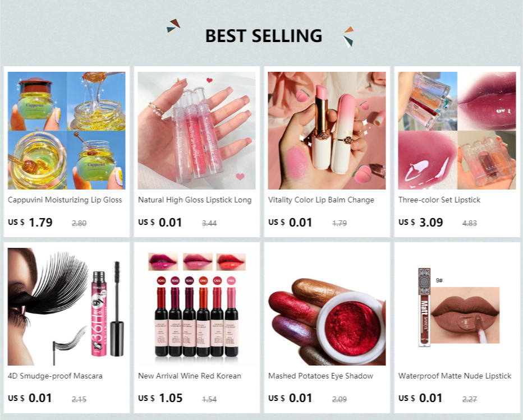
Task: Click the 4D Smudge-proof Mascara title
Action: coord(55,376)
